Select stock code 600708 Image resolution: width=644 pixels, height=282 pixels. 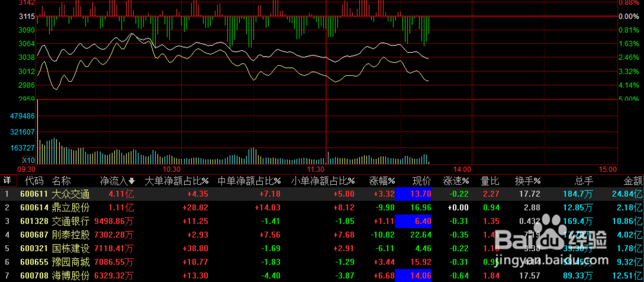(x=33, y=276)
